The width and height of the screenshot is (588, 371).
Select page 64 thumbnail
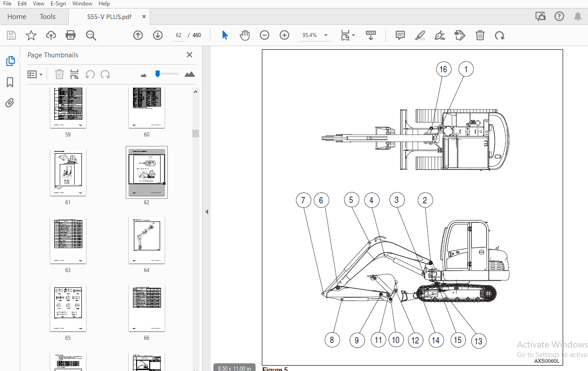point(147,240)
